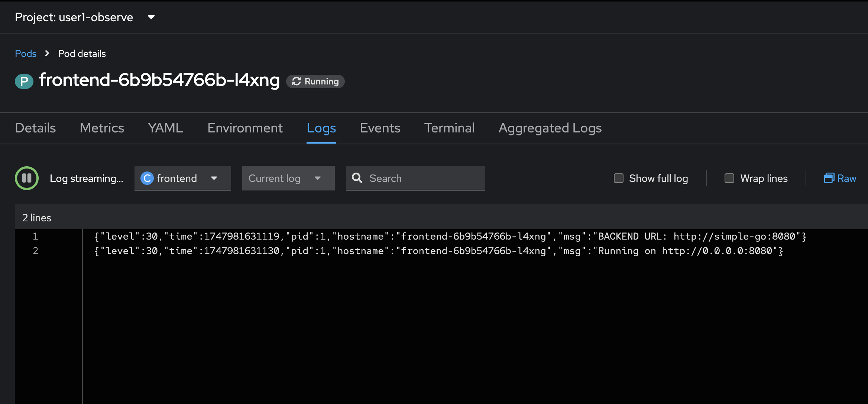
Task: Open the Environment tab
Action: point(245,128)
